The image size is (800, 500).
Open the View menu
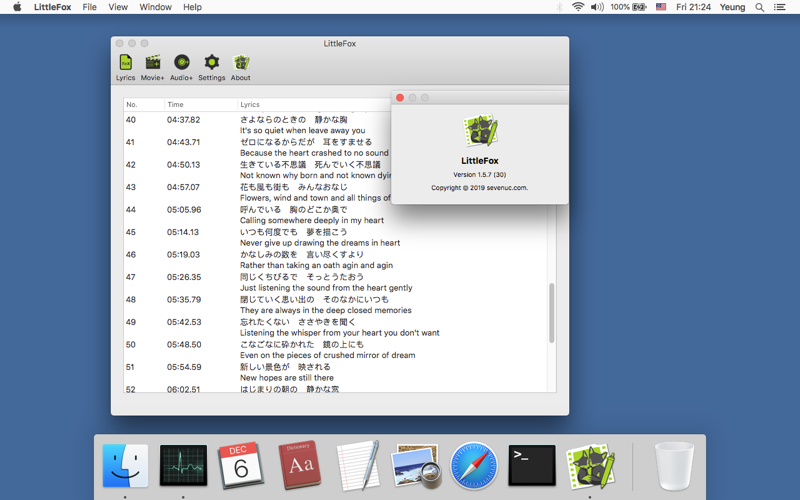coord(118,7)
